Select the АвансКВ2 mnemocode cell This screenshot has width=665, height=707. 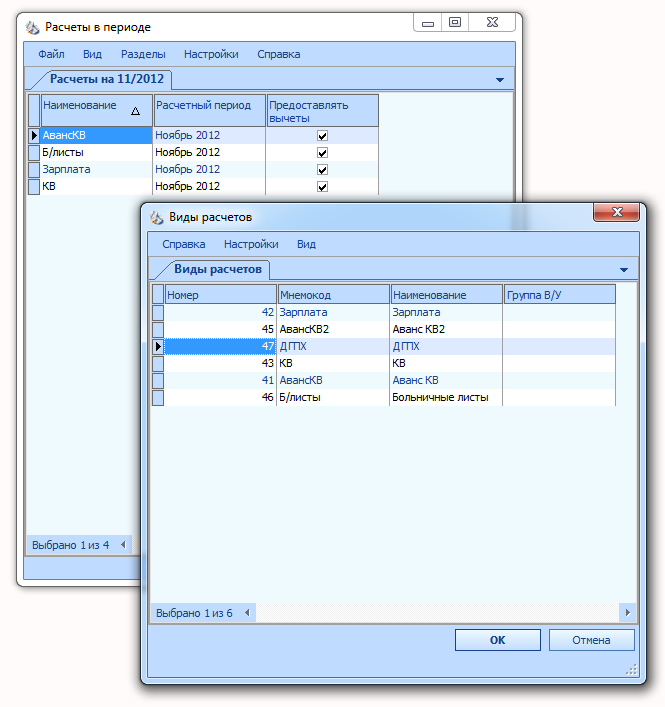click(333, 330)
